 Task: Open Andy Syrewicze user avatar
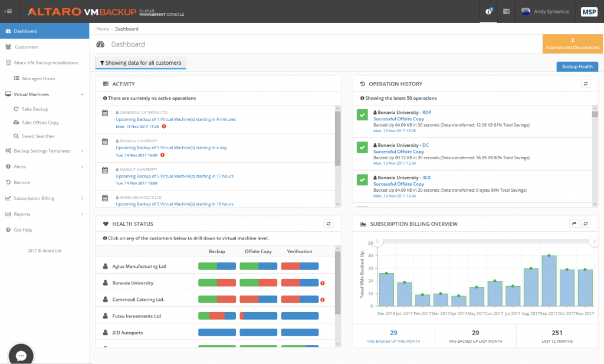(526, 12)
